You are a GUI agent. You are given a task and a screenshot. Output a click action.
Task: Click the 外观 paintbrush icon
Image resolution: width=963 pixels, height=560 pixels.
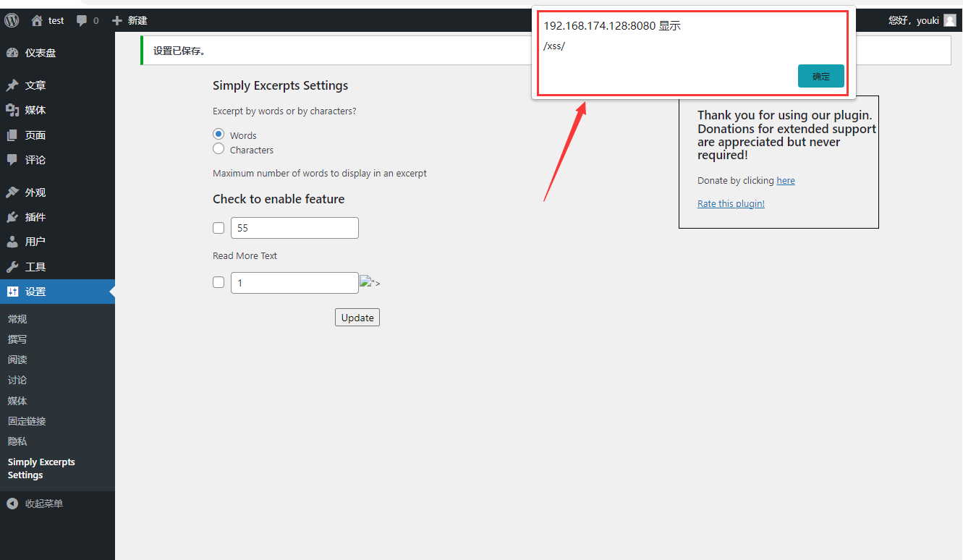pyautogui.click(x=12, y=192)
